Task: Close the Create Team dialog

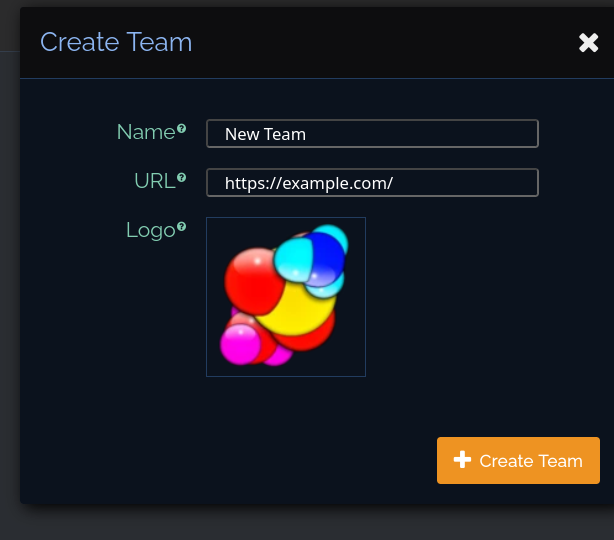Action: [588, 42]
